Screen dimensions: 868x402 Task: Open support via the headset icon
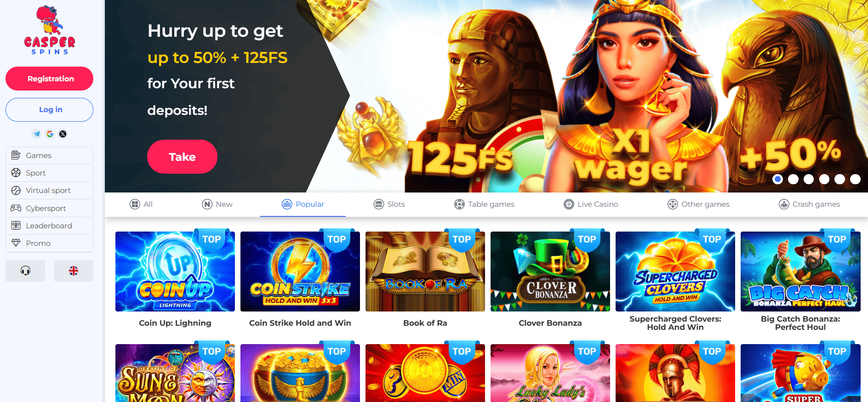click(x=25, y=271)
